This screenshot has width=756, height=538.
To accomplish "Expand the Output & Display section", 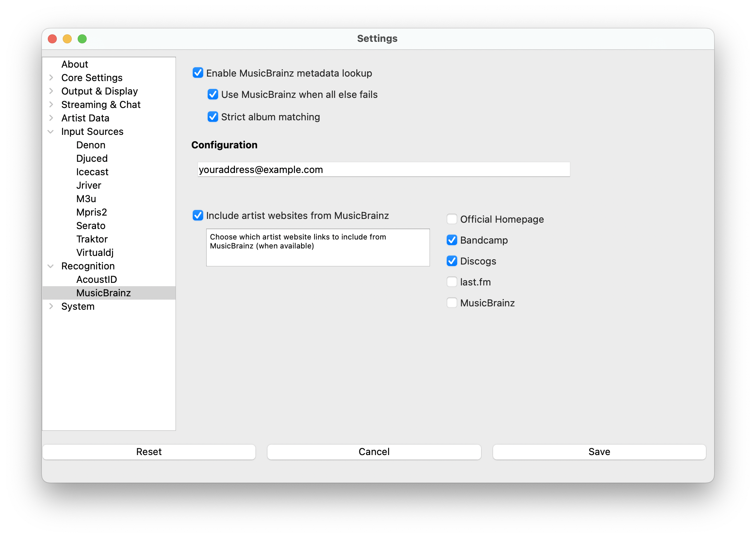I will pyautogui.click(x=51, y=91).
